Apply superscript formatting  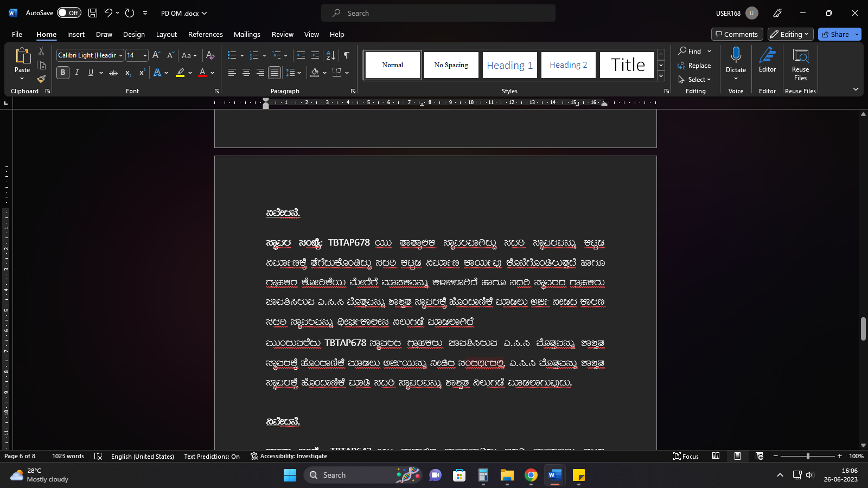(142, 73)
